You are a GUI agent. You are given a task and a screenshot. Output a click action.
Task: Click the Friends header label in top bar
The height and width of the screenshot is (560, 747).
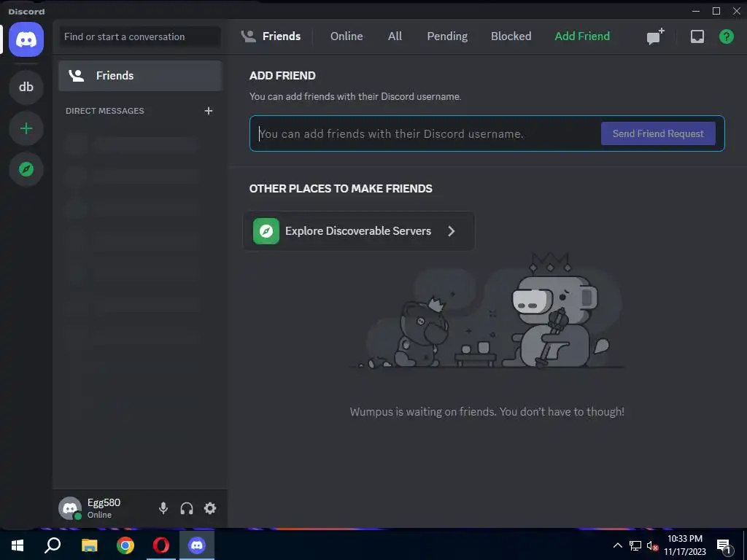point(281,36)
